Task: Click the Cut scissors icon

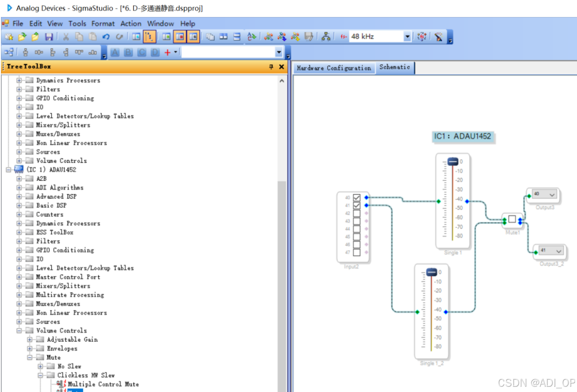Action: 66,36
